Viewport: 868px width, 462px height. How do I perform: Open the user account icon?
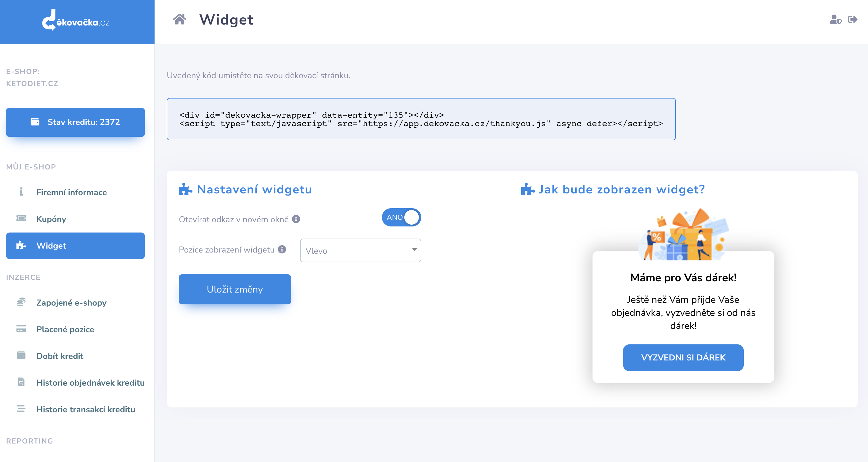835,19
